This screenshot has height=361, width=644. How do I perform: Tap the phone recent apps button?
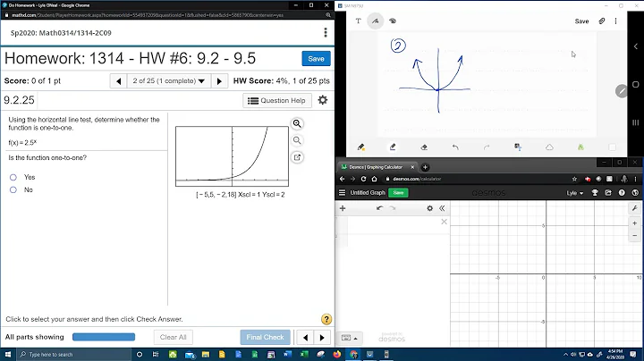635,122
